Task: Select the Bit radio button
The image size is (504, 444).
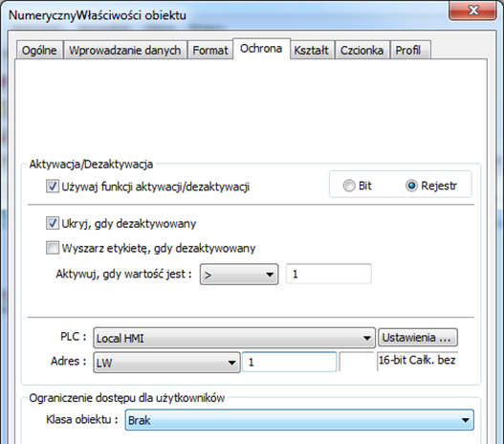Action: [349, 186]
